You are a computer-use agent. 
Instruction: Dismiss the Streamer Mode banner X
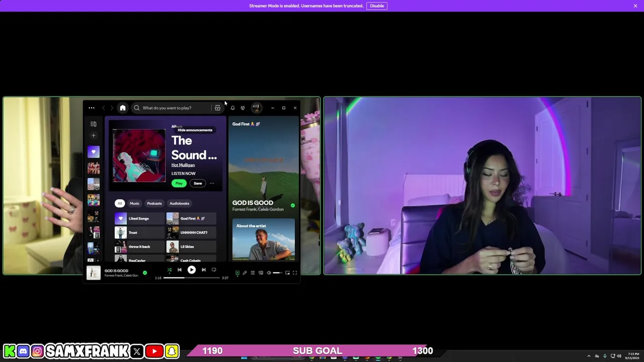coord(635,6)
